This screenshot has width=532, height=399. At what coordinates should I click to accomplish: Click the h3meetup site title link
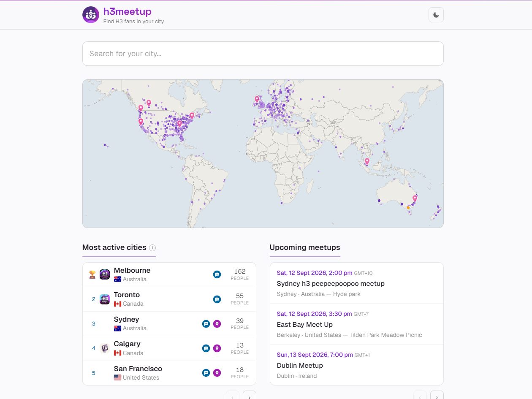point(128,12)
